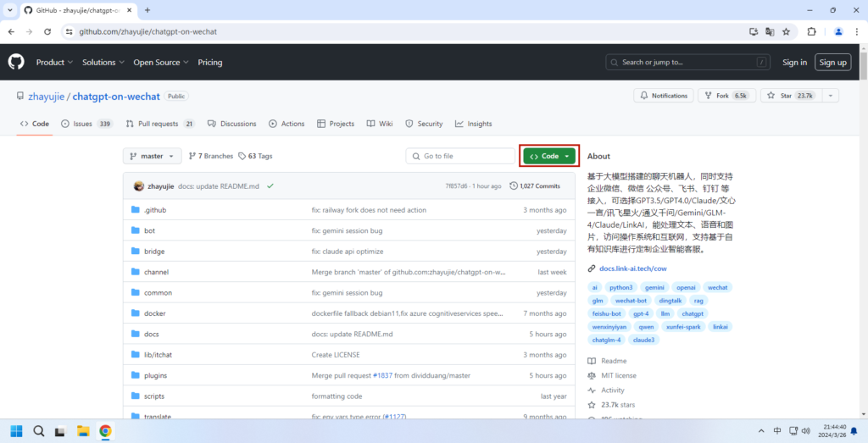Open the 63 Tags link
The image size is (868, 443).
(255, 156)
